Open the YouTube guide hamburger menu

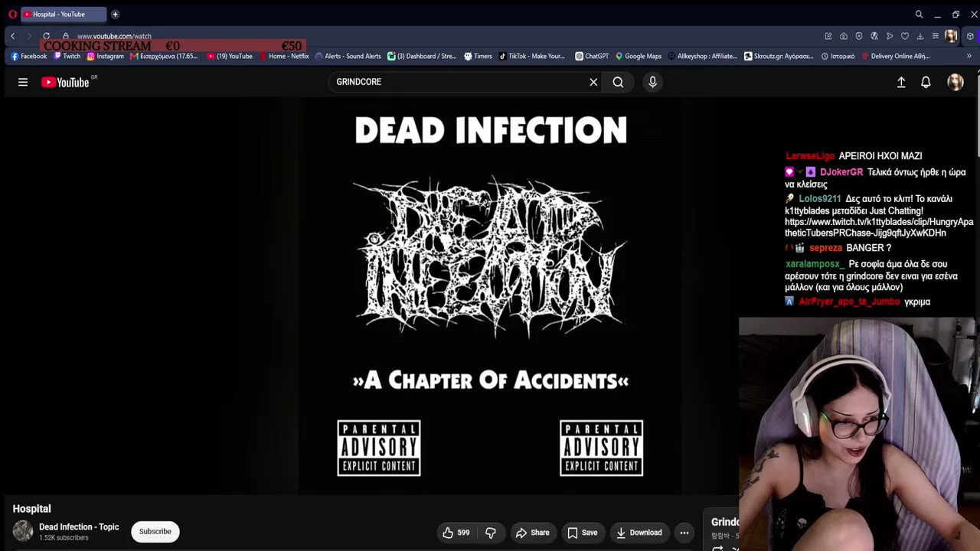23,82
